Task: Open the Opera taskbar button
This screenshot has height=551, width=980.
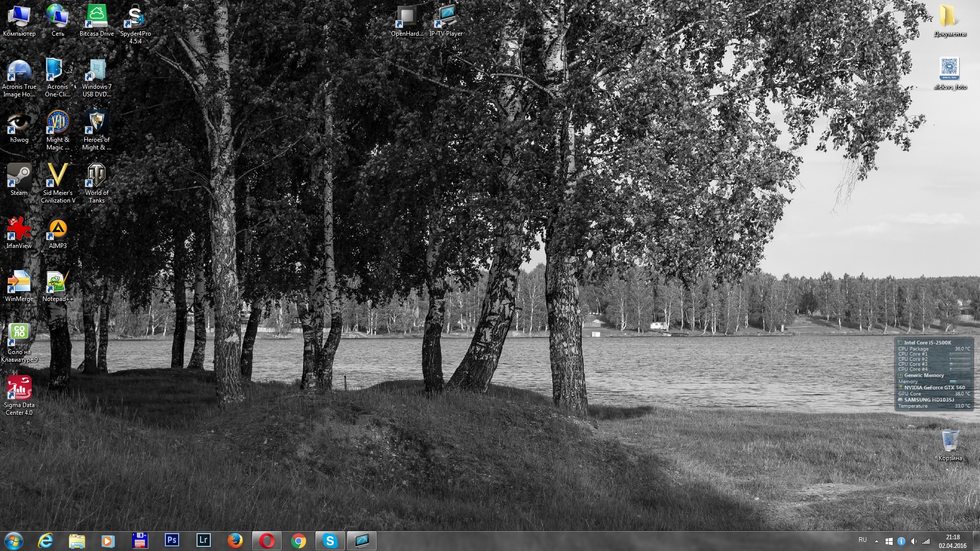Action: [266, 540]
